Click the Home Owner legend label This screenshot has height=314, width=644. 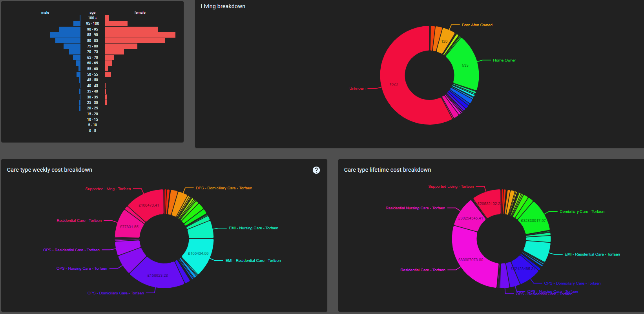pyautogui.click(x=504, y=60)
